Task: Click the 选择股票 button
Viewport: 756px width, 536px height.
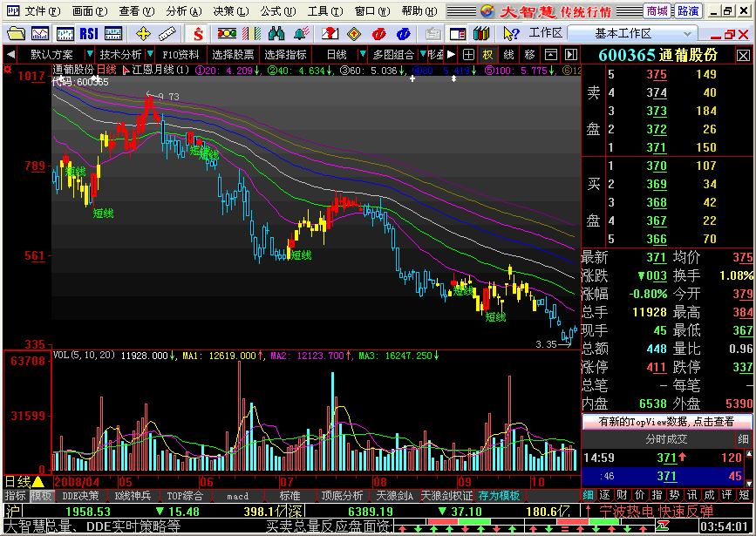Action: click(x=234, y=54)
